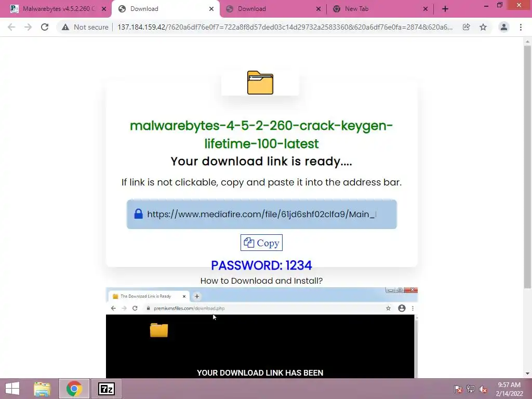Click the Chrome taskbar icon
Image resolution: width=532 pixels, height=399 pixels.
tap(74, 389)
